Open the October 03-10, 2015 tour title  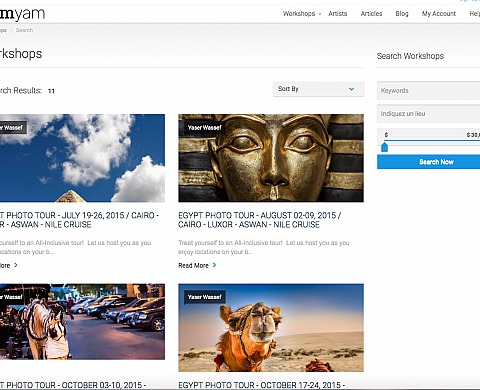[73, 385]
